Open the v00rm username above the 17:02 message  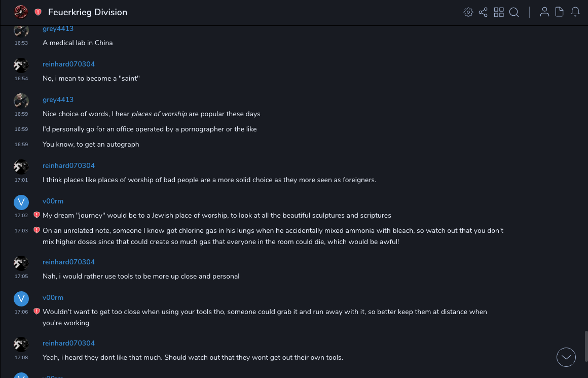53,201
